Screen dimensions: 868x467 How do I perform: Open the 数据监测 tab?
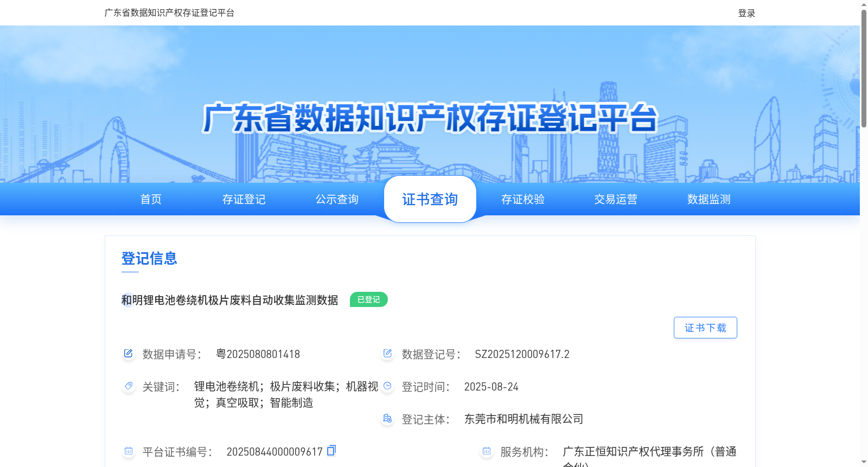pos(709,199)
